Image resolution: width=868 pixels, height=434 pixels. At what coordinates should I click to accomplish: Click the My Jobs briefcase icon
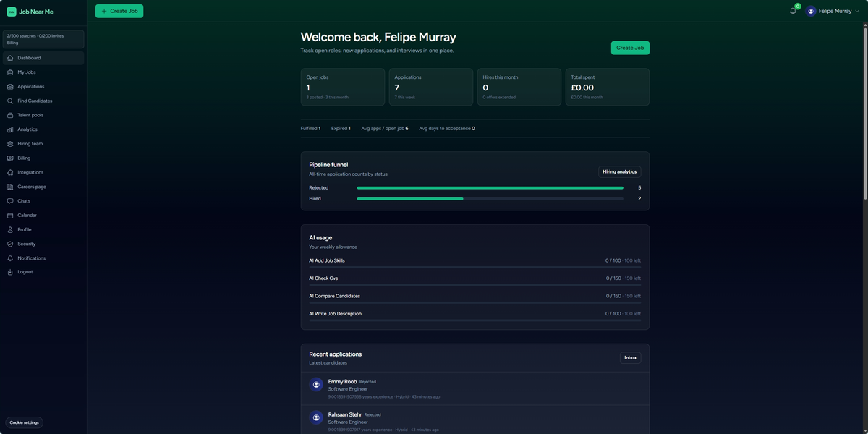point(10,72)
